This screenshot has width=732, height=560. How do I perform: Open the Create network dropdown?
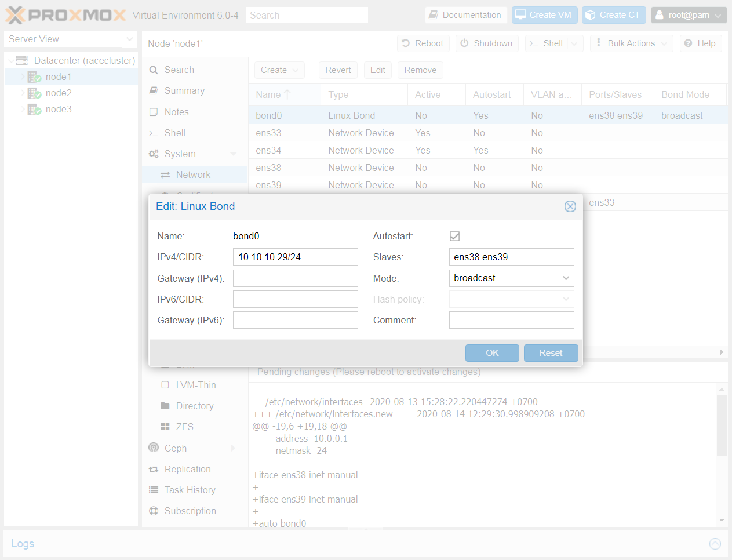coord(279,70)
